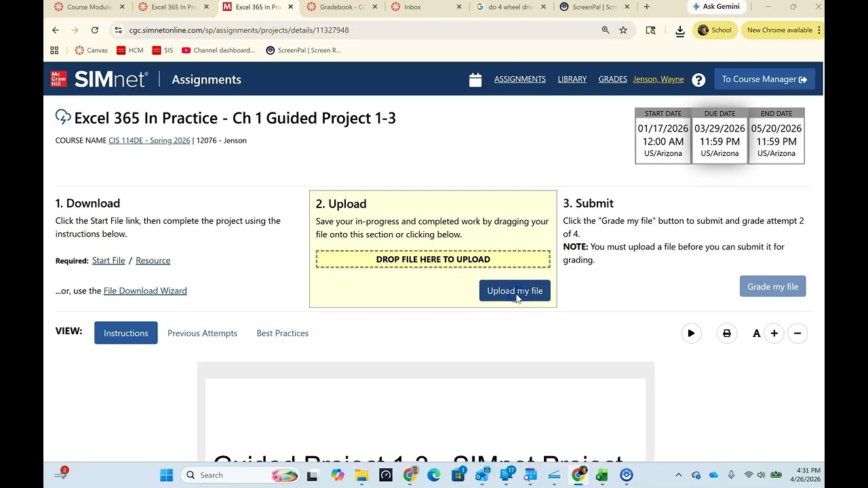Decrease instruction text size with minus

pyautogui.click(x=797, y=333)
